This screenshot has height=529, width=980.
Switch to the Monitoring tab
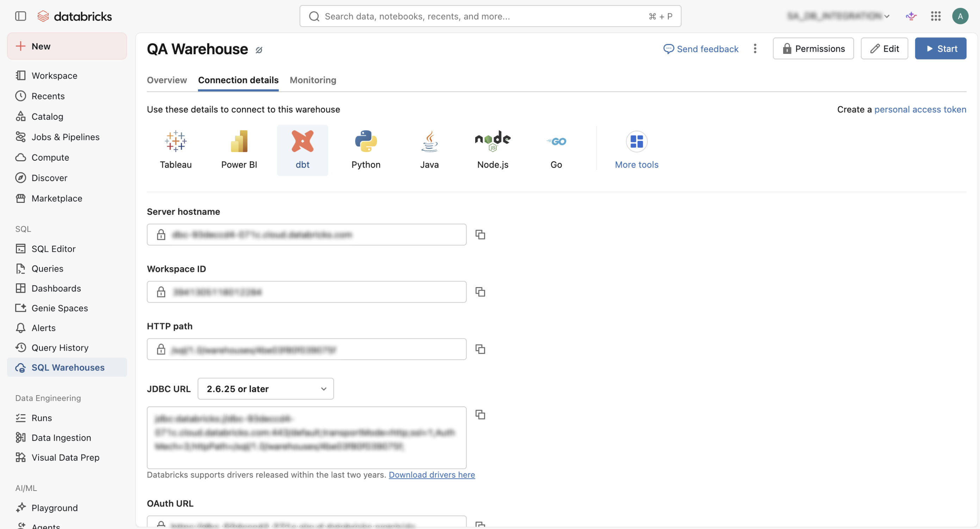click(313, 80)
